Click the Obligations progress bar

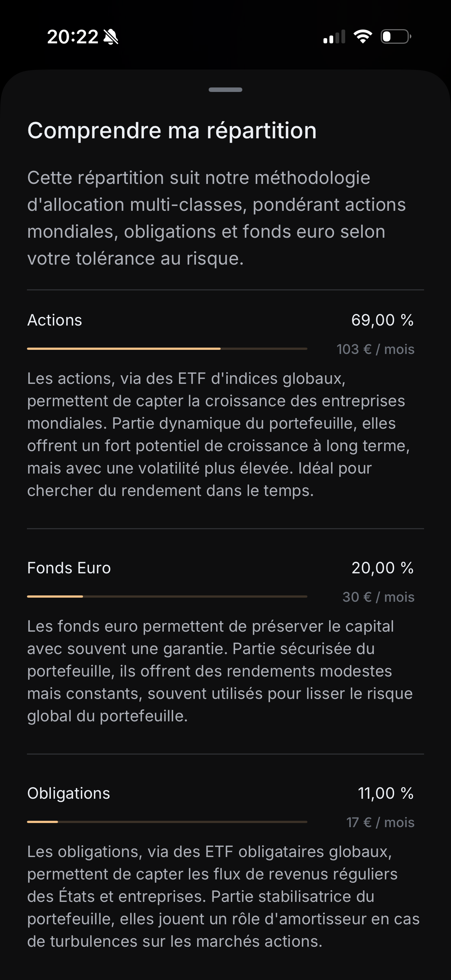click(167, 822)
